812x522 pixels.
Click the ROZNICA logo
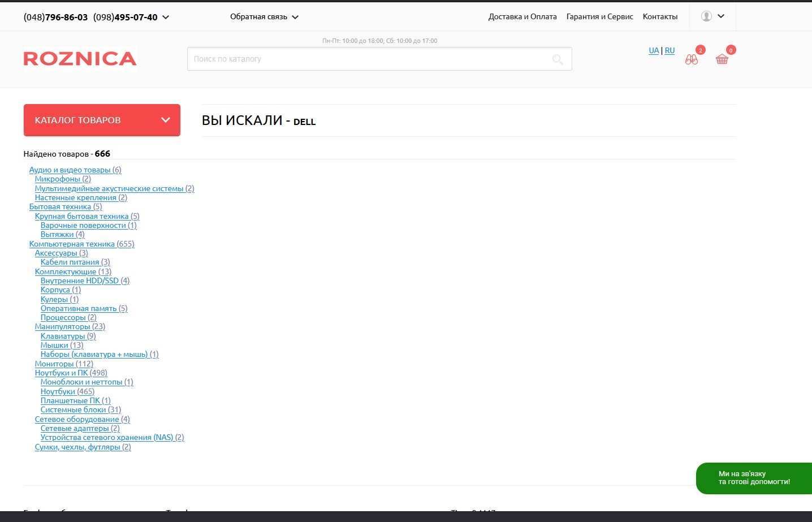coord(80,59)
